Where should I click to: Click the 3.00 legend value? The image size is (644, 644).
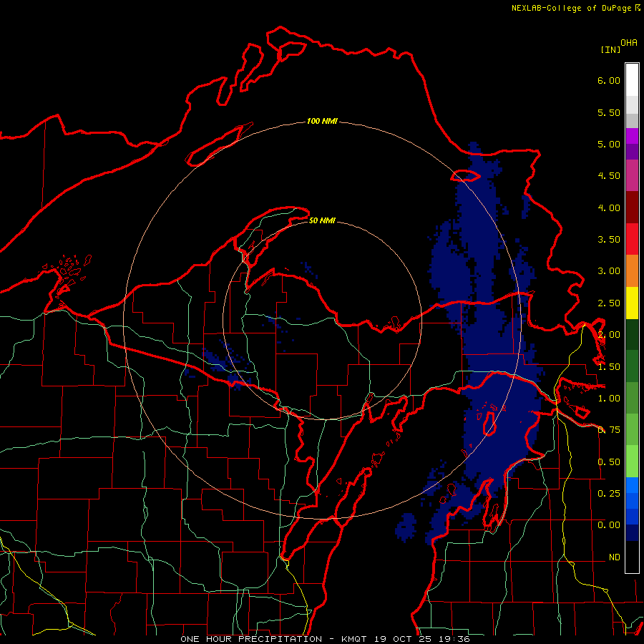point(609,271)
